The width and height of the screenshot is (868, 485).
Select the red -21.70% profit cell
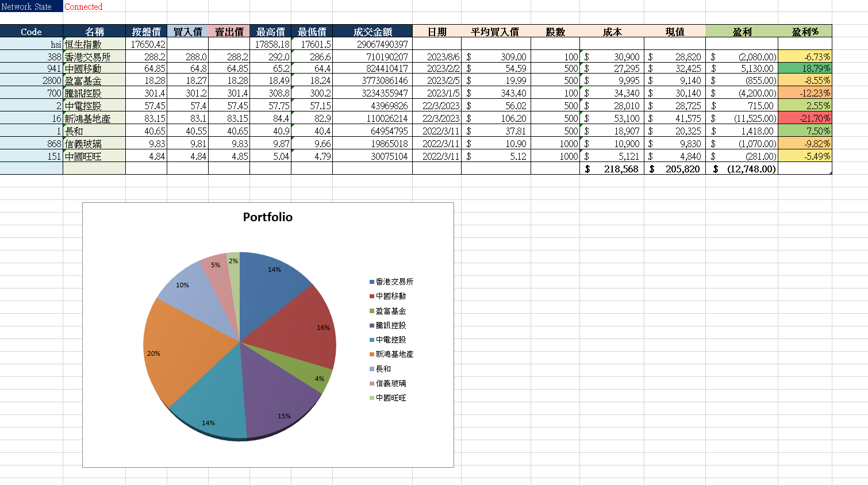click(x=806, y=118)
